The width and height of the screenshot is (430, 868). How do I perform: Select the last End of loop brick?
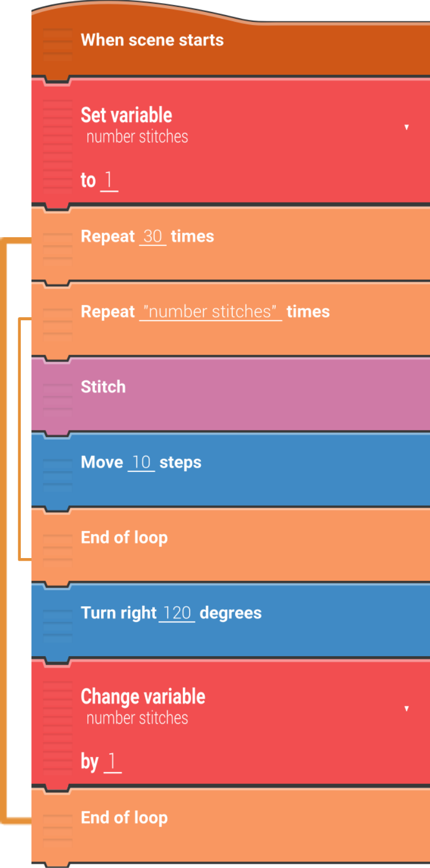(124, 818)
